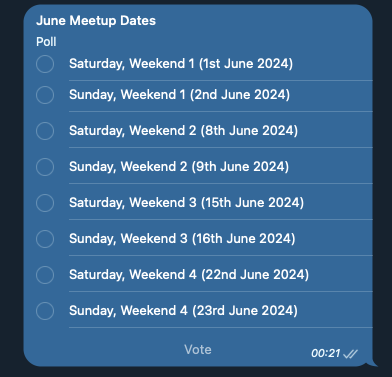Select the radio circle for 2nd June 2024
The width and height of the screenshot is (392, 377).
point(45,95)
